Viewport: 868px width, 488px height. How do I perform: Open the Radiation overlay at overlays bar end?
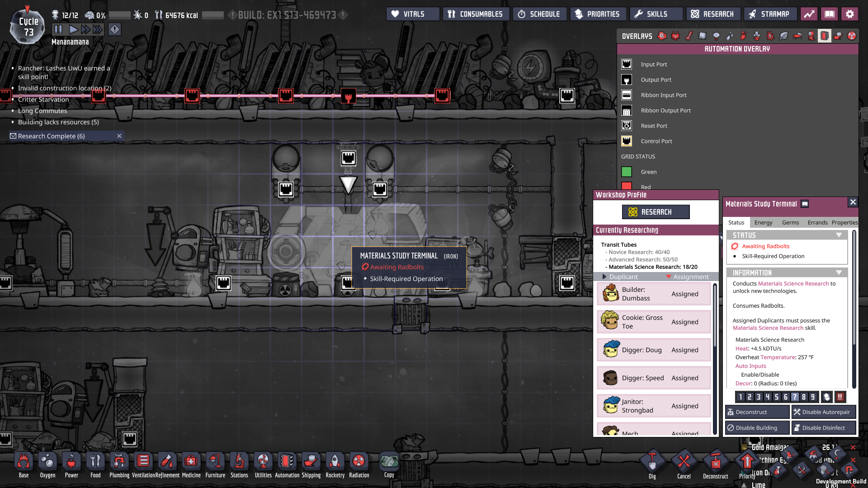[x=852, y=36]
